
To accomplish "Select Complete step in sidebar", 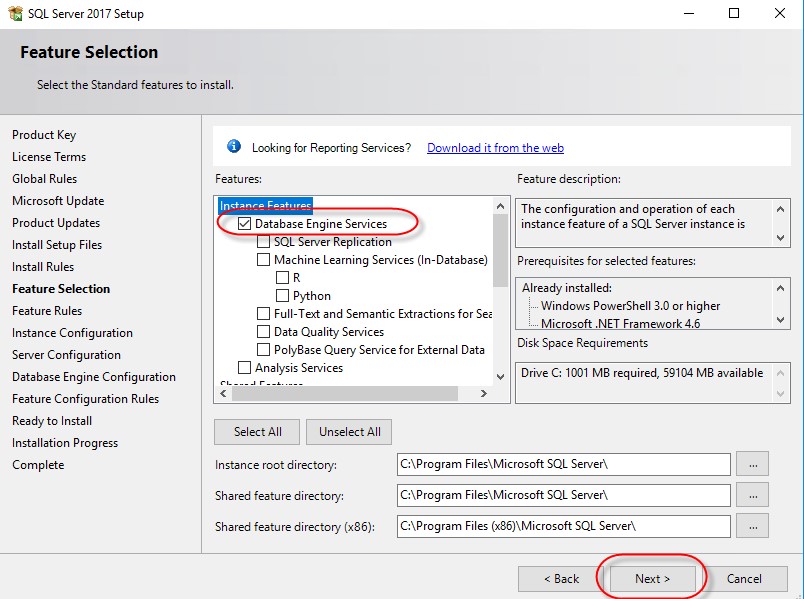I will [38, 465].
